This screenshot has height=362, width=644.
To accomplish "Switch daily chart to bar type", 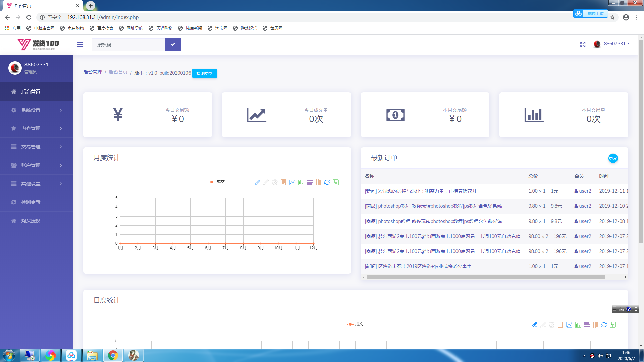I will pos(578,325).
